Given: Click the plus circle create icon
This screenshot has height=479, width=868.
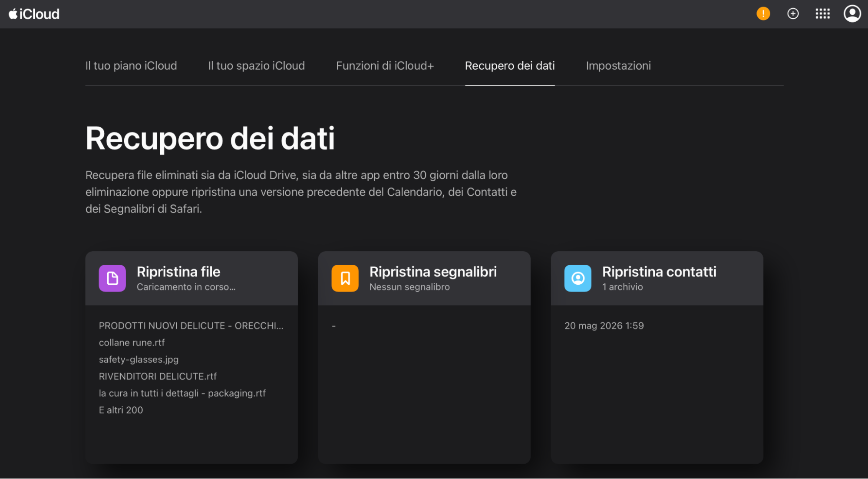Looking at the screenshot, I should [793, 13].
